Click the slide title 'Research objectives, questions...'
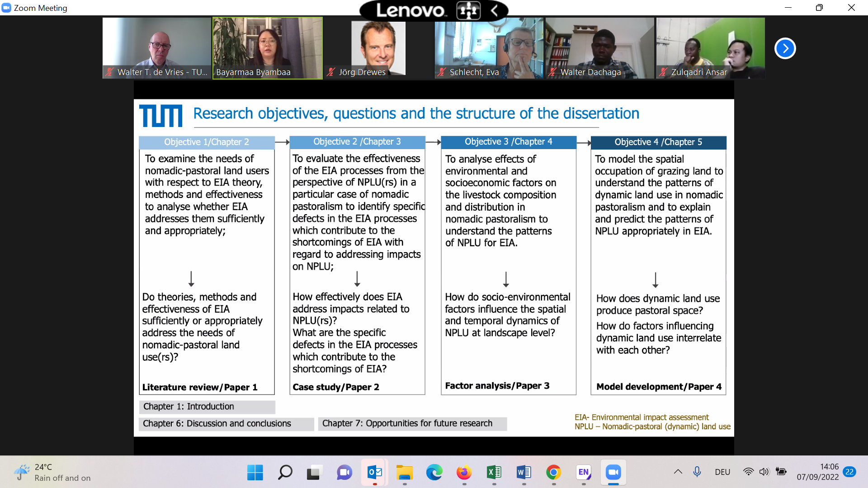The width and height of the screenshot is (868, 488). pyautogui.click(x=416, y=113)
